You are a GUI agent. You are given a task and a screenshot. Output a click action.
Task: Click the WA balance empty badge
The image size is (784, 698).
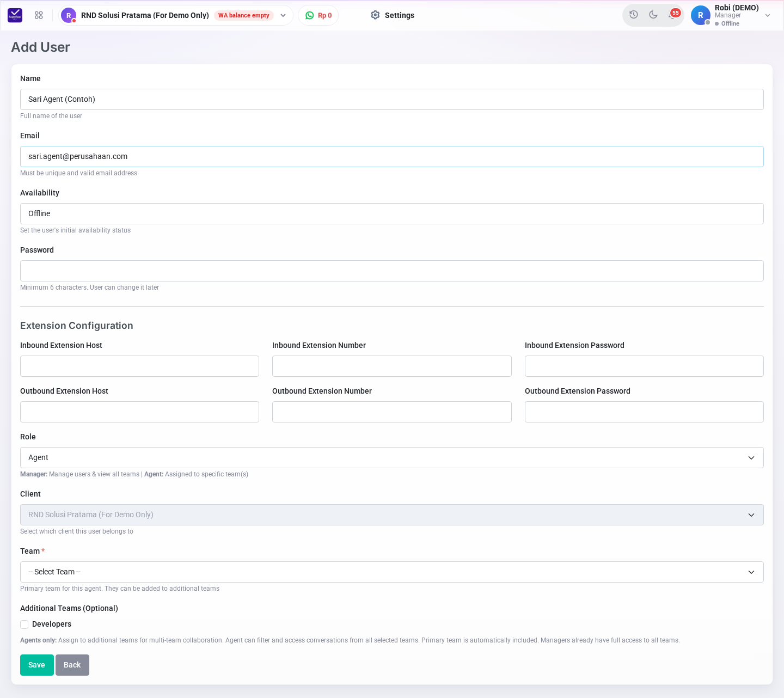[x=243, y=15]
